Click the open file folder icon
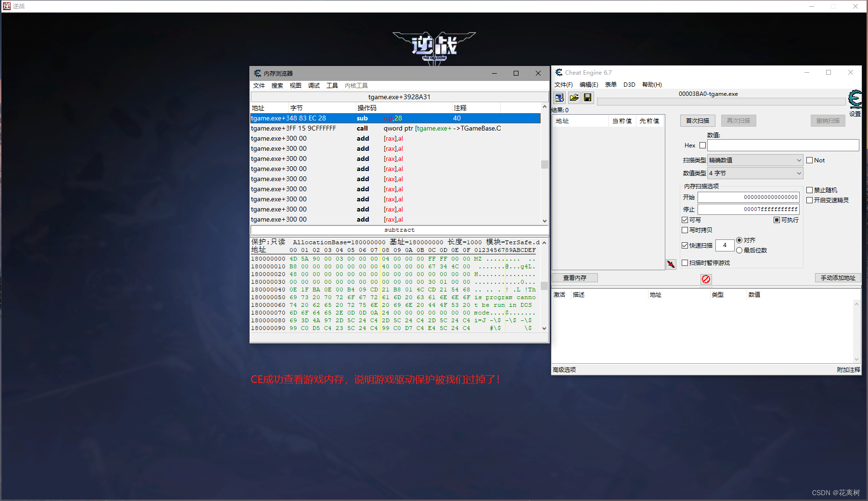The image size is (868, 501). pyautogui.click(x=574, y=98)
